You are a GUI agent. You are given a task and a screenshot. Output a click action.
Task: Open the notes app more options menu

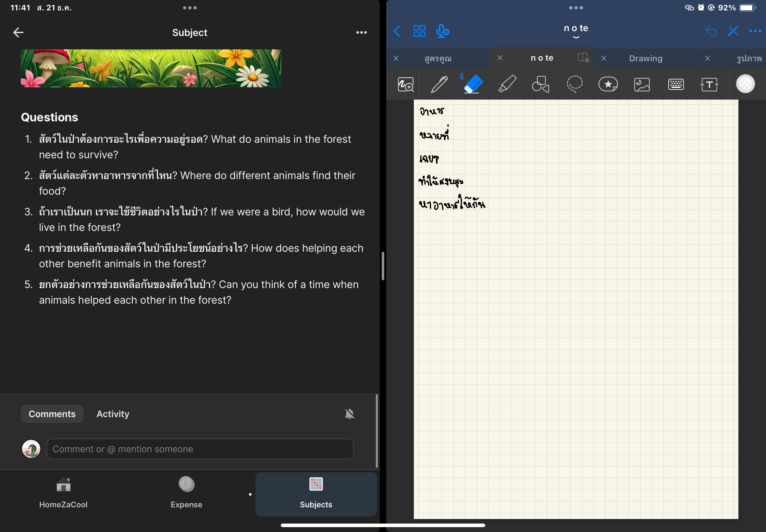point(755,31)
